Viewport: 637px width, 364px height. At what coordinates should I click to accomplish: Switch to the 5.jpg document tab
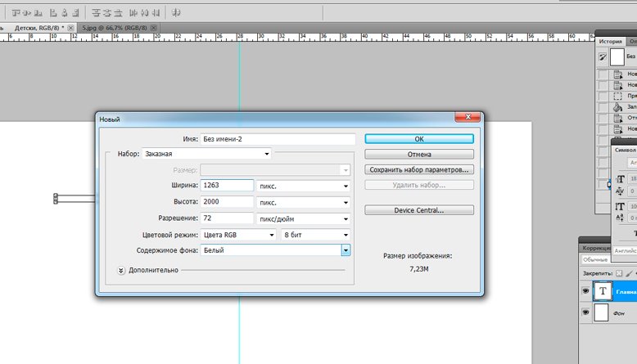click(x=114, y=28)
